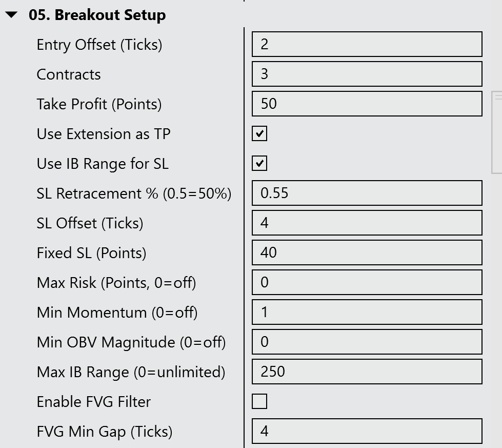Viewport: 502px width, 448px height.
Task: Select the FVG Min Gap (Ticks) field
Action: pos(367,432)
